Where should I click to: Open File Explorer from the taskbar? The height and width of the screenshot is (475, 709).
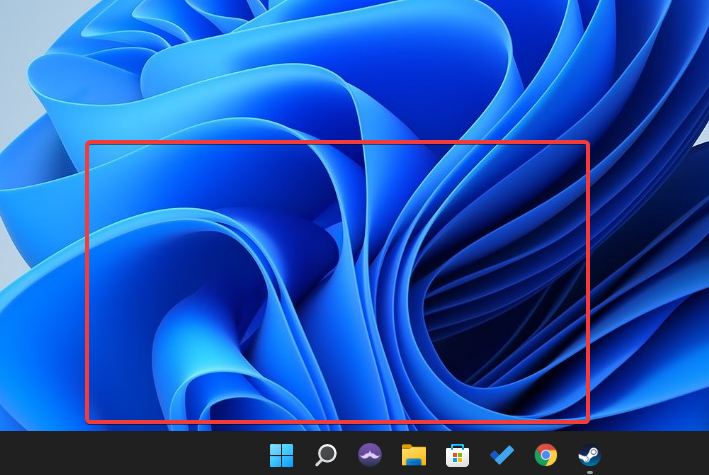pos(414,455)
